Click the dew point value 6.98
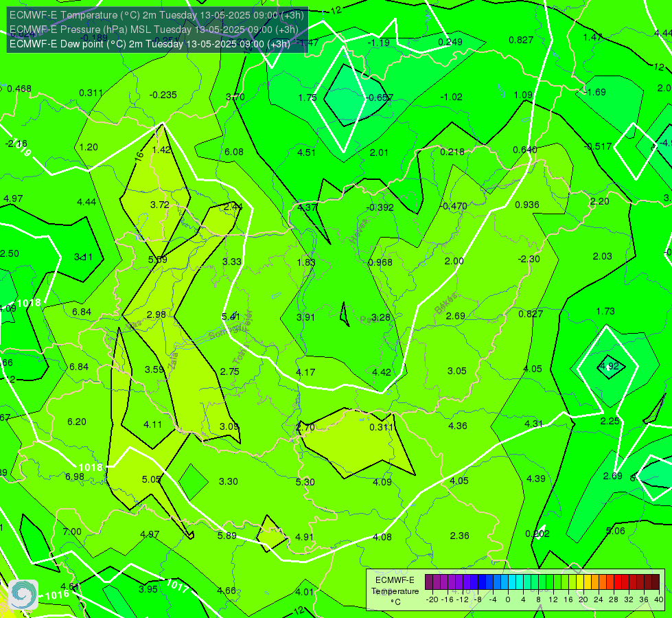This screenshot has width=672, height=618. pyautogui.click(x=75, y=477)
